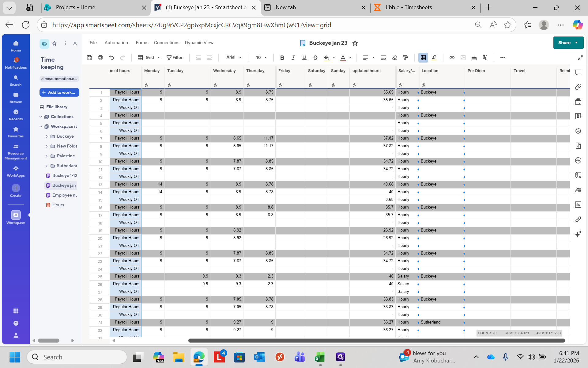Screen dimensions: 588x368
Task: Click the Insert hyperlink icon
Action: (x=452, y=58)
